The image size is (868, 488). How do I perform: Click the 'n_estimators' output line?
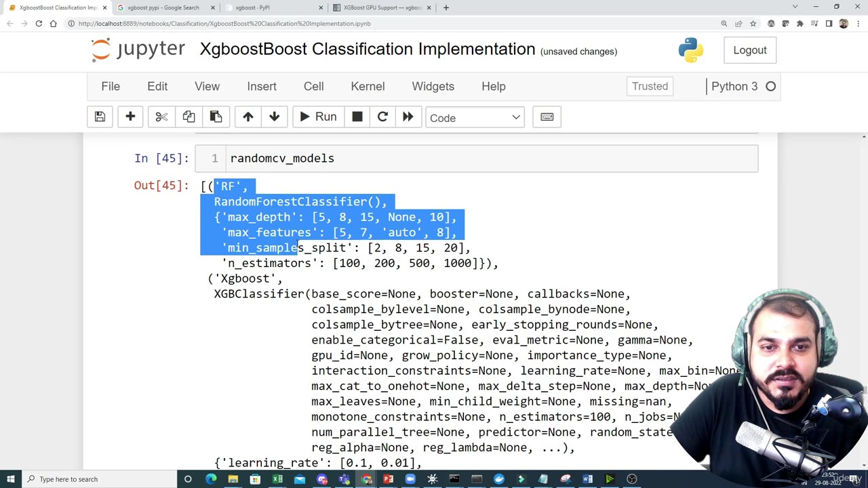click(359, 263)
